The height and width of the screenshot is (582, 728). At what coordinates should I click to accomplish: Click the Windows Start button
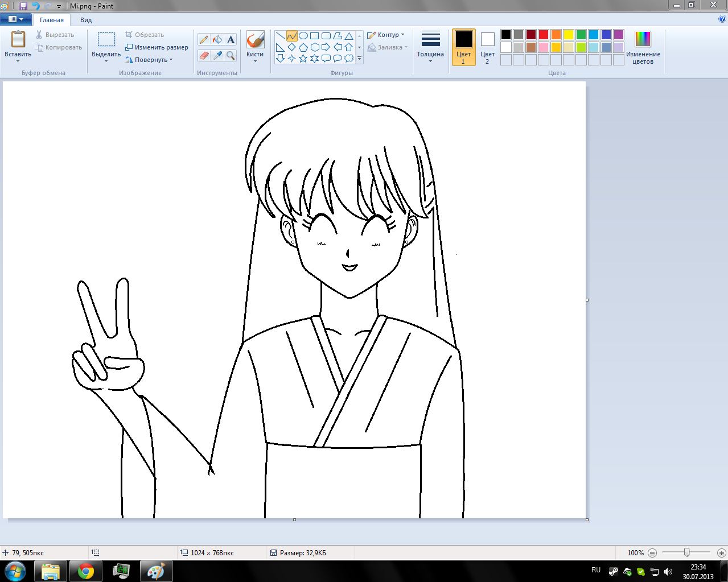(15, 571)
